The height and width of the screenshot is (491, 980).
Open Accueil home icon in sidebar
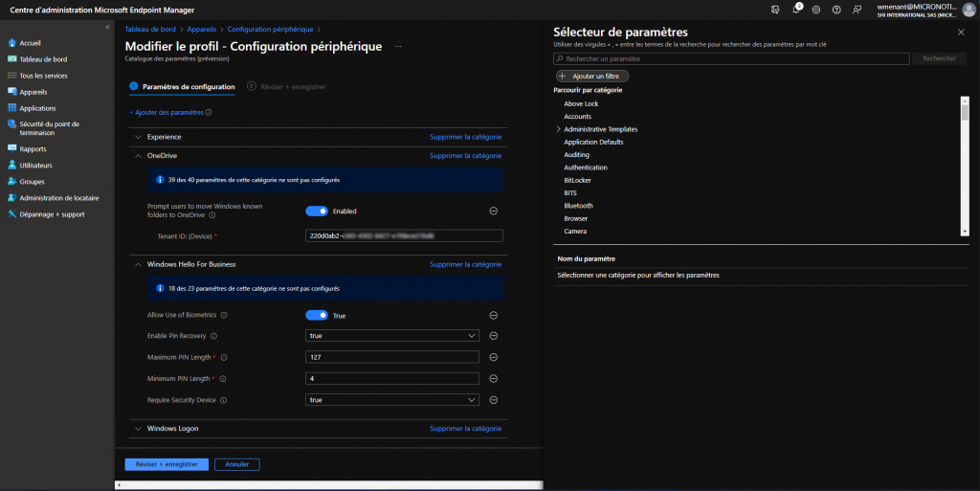(x=11, y=43)
